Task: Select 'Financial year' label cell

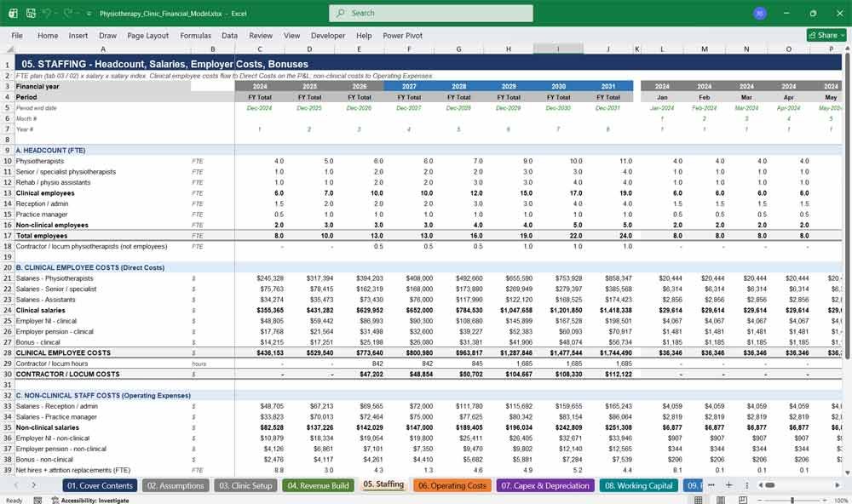Action: pos(103,86)
